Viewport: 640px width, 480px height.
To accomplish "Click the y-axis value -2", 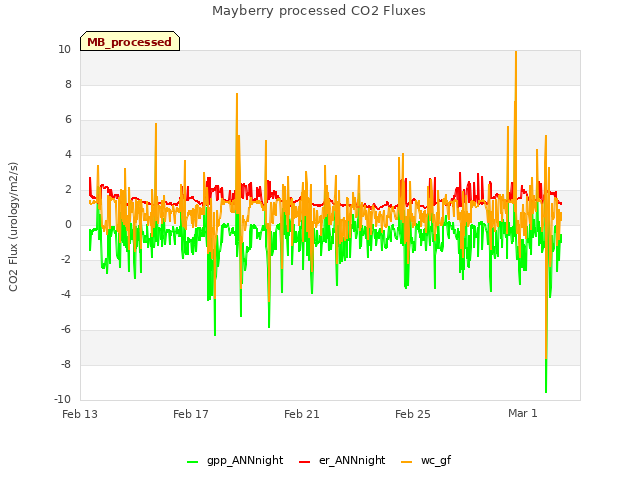I will (66, 260).
